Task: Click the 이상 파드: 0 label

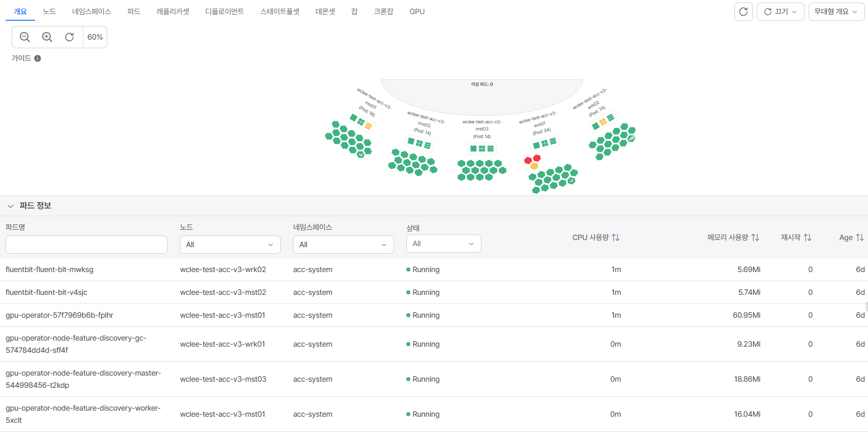Action: pos(482,84)
